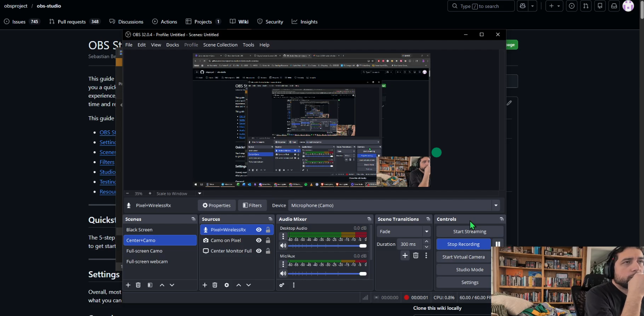Hide the Camo on Pixel source

(x=259, y=240)
